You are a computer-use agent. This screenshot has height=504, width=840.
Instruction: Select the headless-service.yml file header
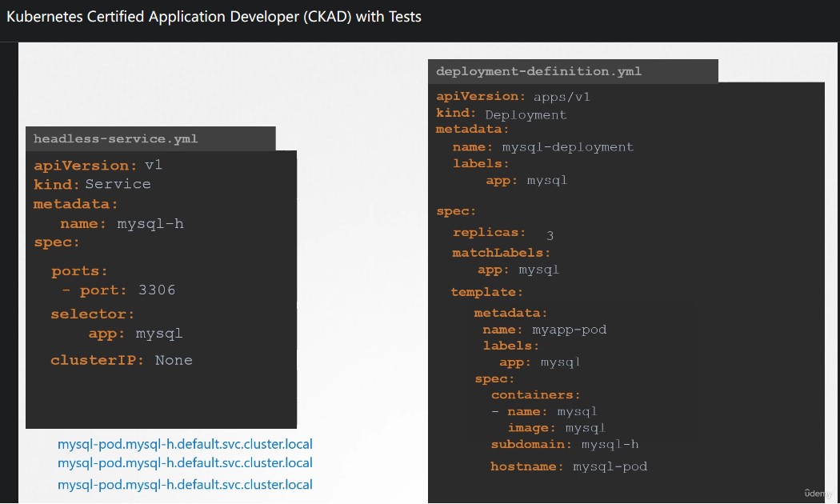click(150, 138)
